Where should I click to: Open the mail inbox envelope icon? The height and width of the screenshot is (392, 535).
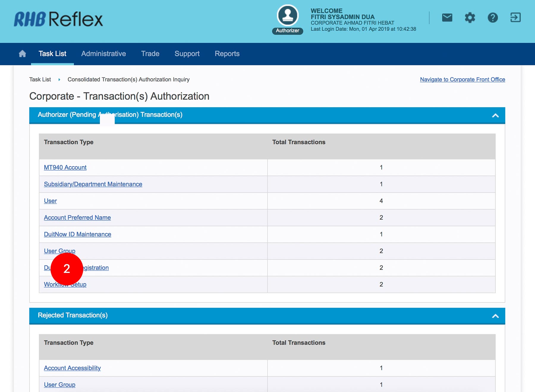click(447, 18)
